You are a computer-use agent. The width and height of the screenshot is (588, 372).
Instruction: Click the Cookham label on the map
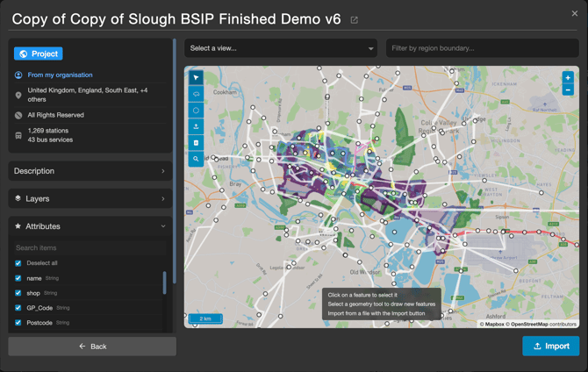(x=225, y=92)
